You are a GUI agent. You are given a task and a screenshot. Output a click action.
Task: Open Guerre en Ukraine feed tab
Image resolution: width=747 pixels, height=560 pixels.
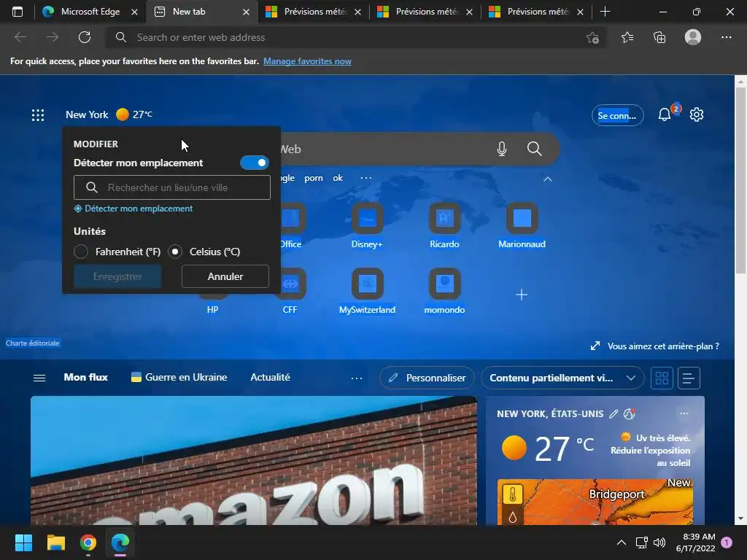pyautogui.click(x=179, y=377)
